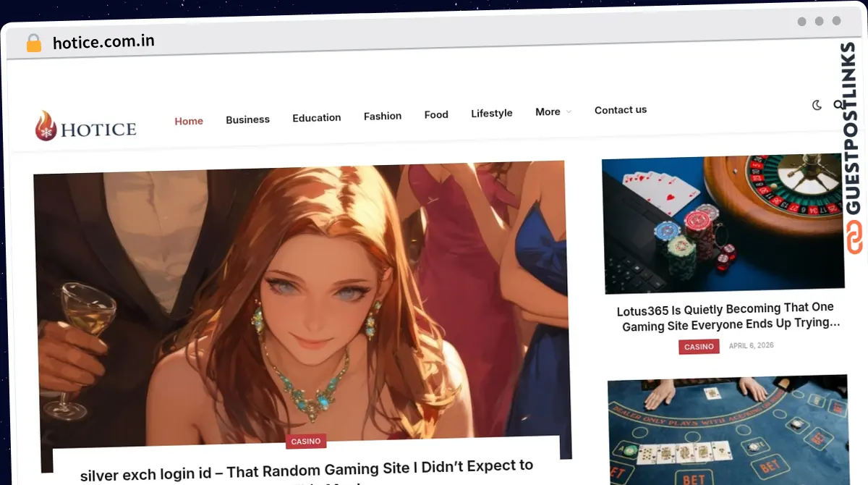Go to the Education section
The width and height of the screenshot is (868, 485).
[317, 117]
